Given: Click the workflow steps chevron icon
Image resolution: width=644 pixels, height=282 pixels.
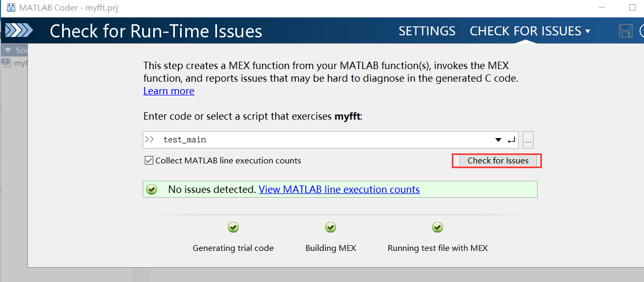Looking at the screenshot, I should pos(19,31).
